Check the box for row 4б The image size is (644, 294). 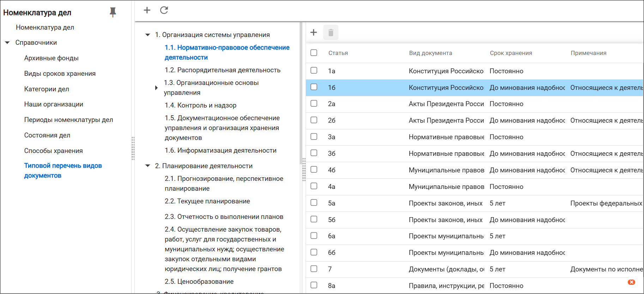pos(314,170)
